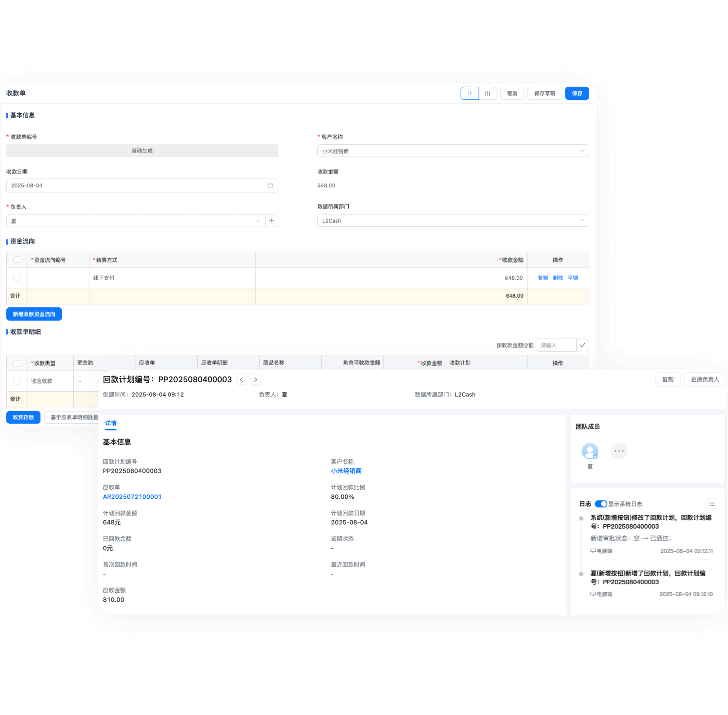Click 按收款金额分配 input field
The image size is (728, 715).
(556, 345)
